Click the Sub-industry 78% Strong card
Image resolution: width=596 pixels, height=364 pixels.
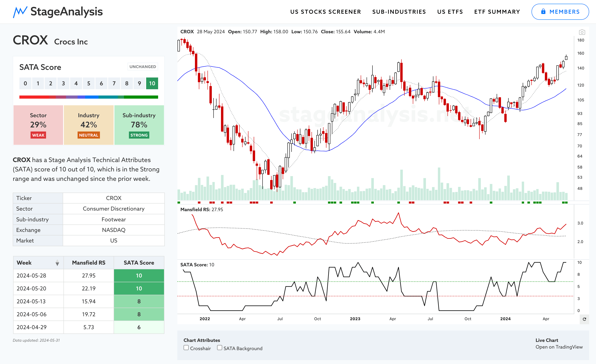pyautogui.click(x=139, y=125)
